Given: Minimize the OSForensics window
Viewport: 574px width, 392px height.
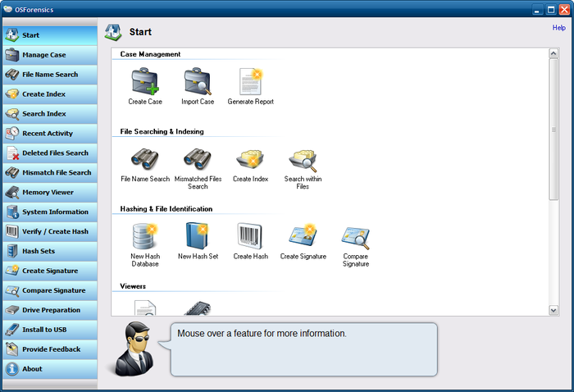Looking at the screenshot, I should [537, 10].
